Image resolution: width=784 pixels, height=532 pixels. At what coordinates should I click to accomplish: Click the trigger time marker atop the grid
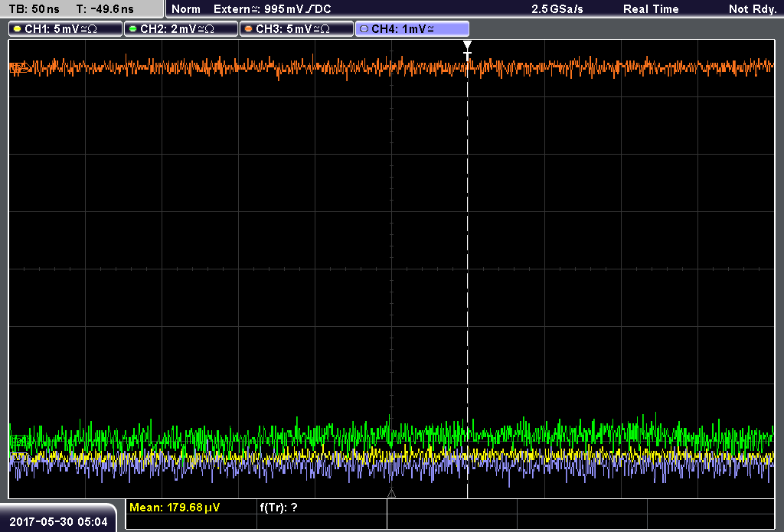(x=468, y=49)
